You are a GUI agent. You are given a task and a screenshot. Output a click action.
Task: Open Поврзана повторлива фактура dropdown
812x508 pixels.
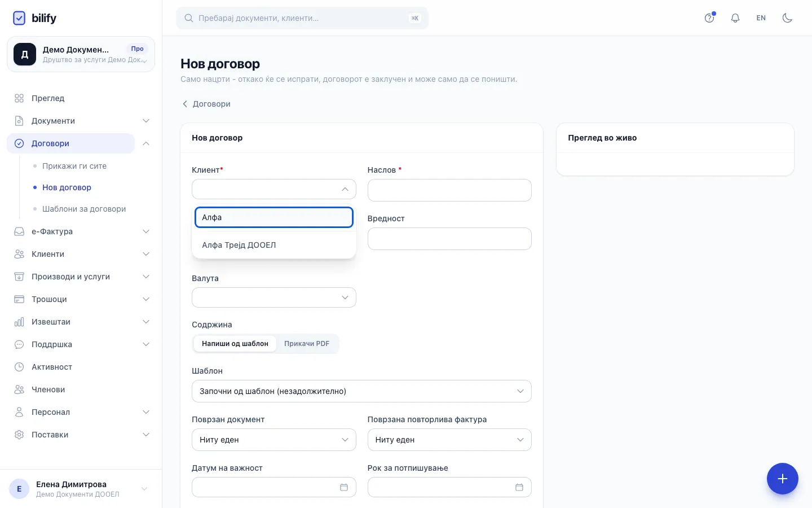[449, 440]
